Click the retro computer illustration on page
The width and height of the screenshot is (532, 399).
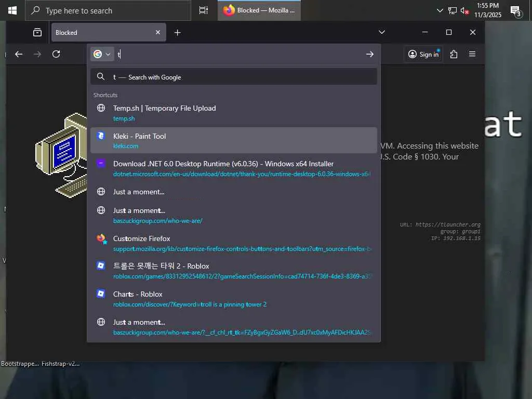(61, 155)
